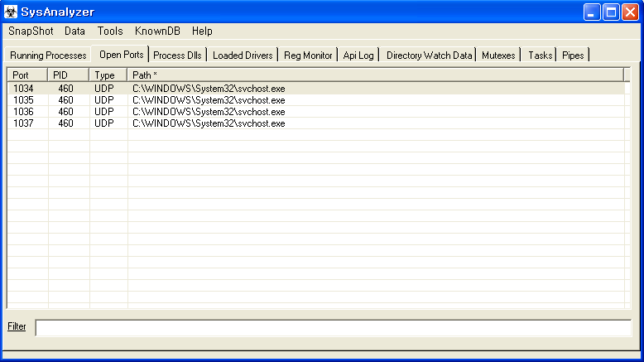
Task: Show the Reg Monitor tab
Action: tap(308, 56)
